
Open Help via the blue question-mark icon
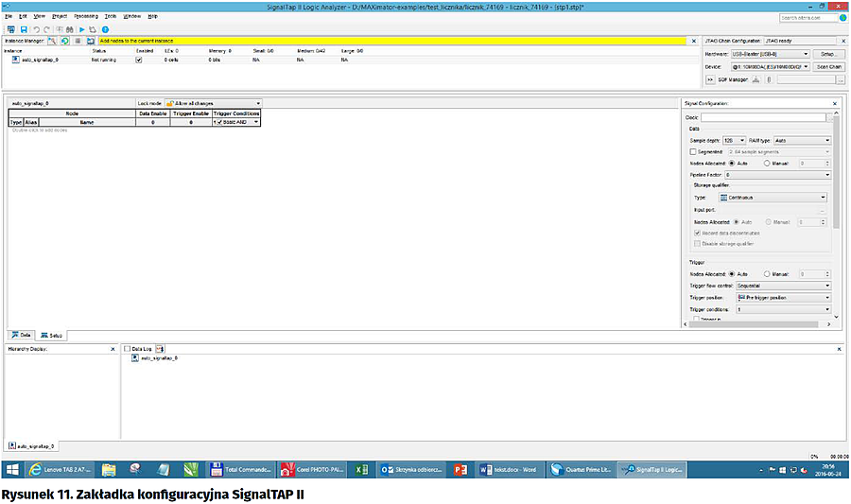[x=106, y=29]
